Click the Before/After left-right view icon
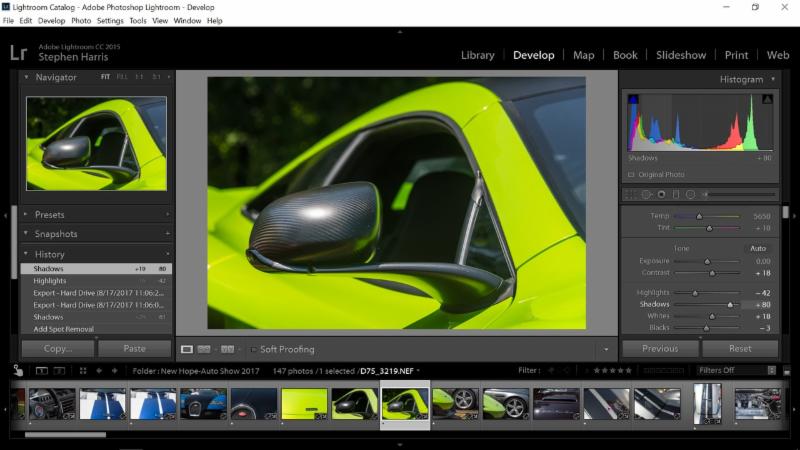800x450 pixels. click(204, 349)
